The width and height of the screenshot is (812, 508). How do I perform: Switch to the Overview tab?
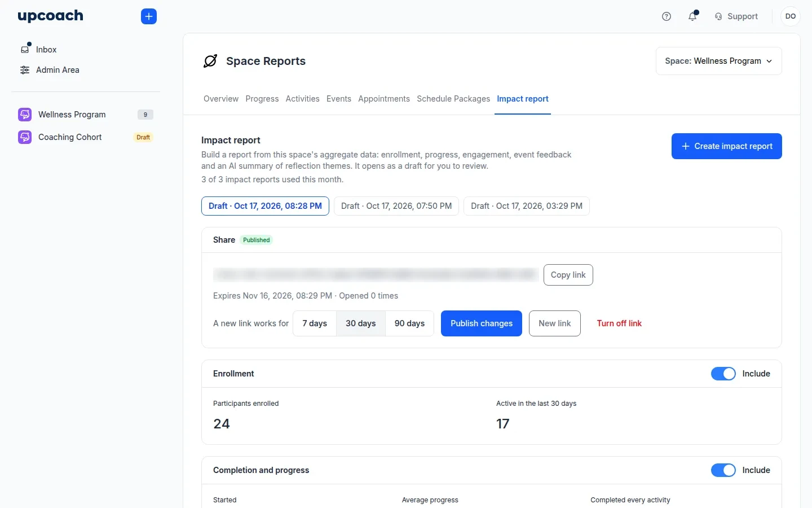click(x=221, y=99)
